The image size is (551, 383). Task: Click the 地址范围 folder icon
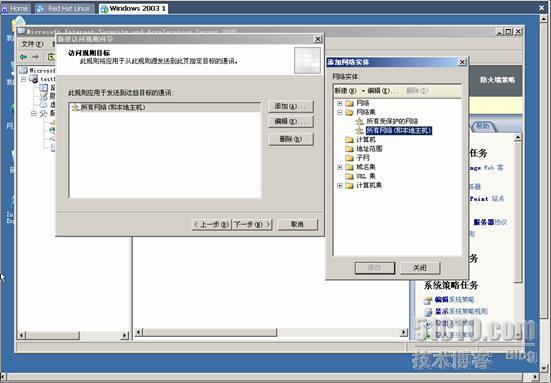349,149
